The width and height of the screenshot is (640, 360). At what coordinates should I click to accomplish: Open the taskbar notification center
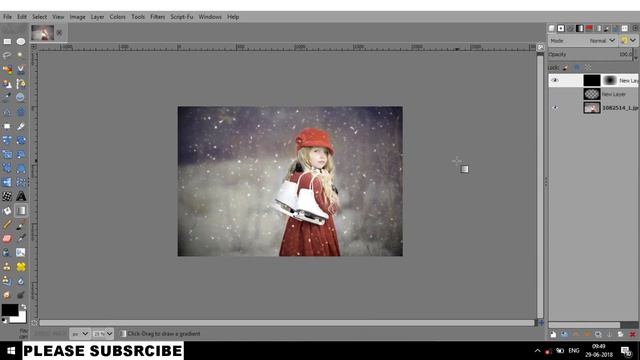[x=626, y=351]
